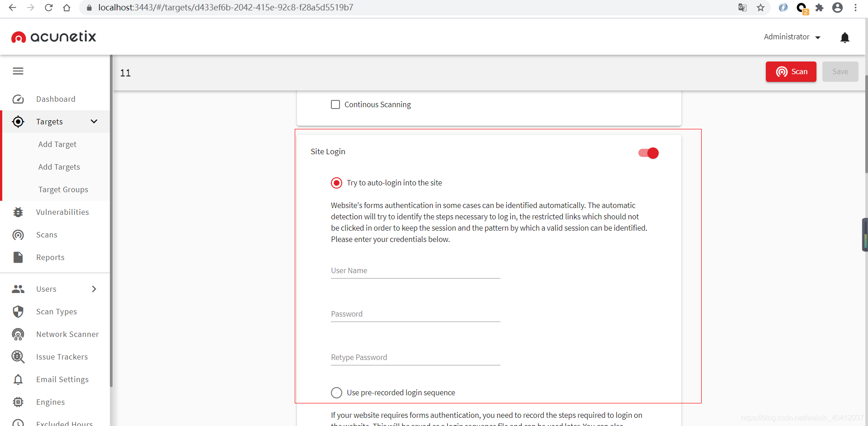Open the Scans section
Viewport: 868px width, 426px height.
click(46, 235)
